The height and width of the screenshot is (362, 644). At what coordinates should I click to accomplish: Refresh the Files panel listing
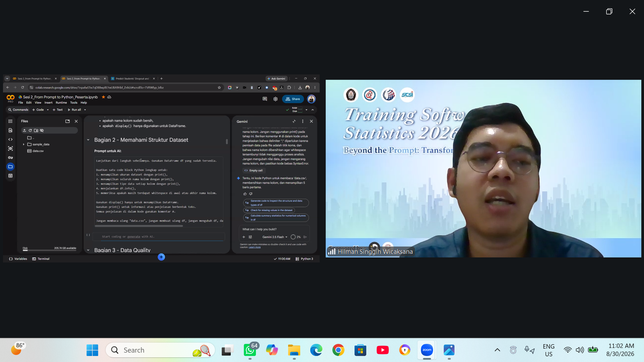click(30, 130)
